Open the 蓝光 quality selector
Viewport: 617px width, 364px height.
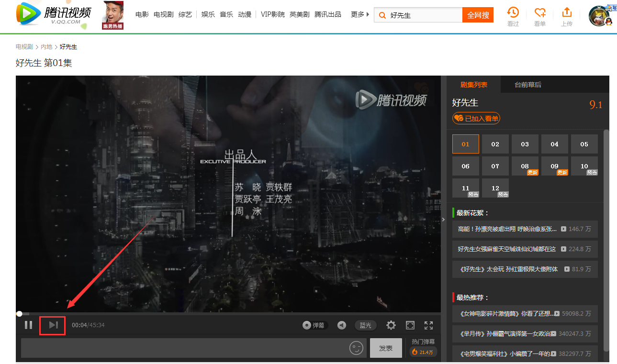point(366,325)
